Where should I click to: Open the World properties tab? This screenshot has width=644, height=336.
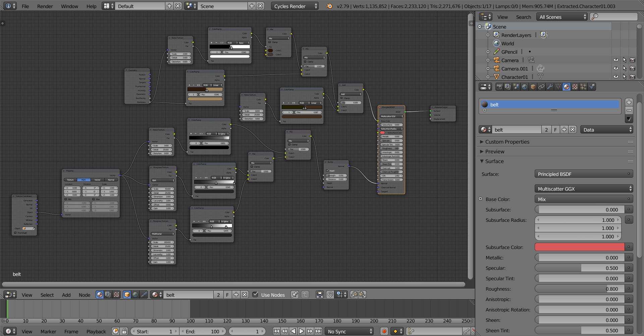pos(525,87)
